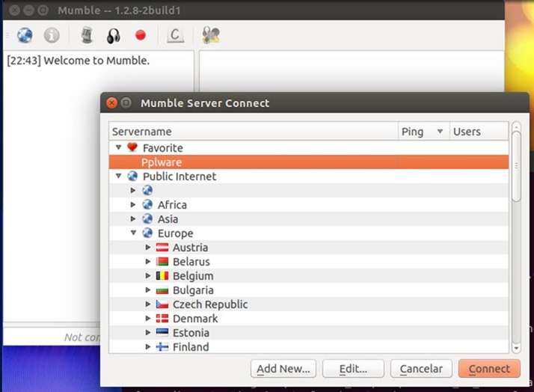Start recording with the red record icon

pos(141,35)
